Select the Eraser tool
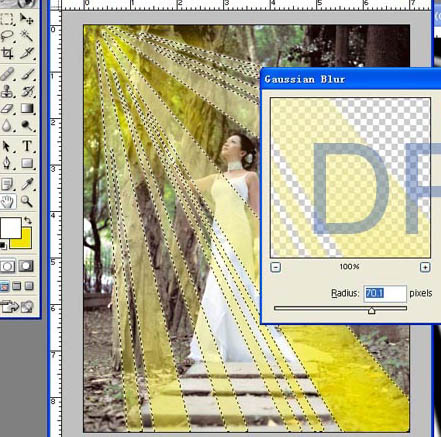Screen dimensions: 441x437 [x=8, y=109]
